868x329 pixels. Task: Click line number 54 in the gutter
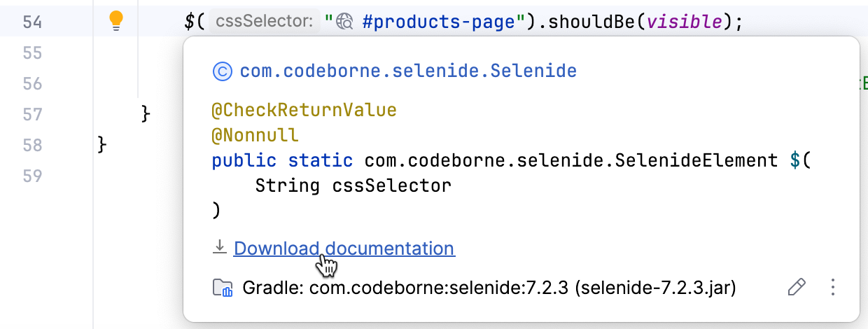[x=31, y=22]
